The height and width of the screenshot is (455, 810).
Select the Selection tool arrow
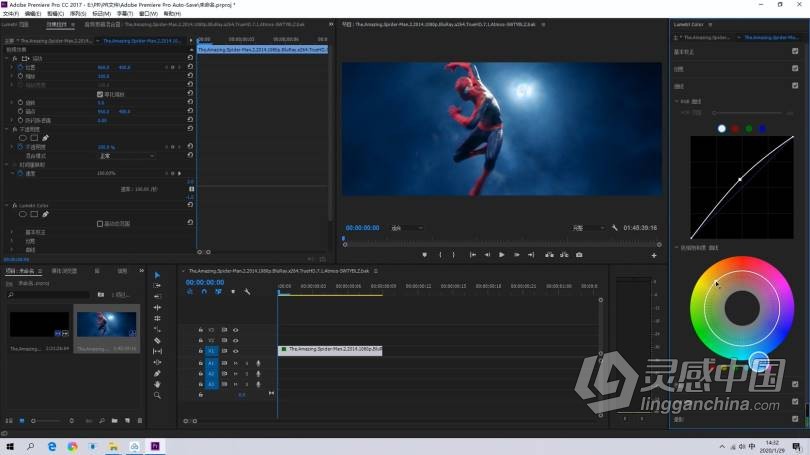click(x=158, y=275)
